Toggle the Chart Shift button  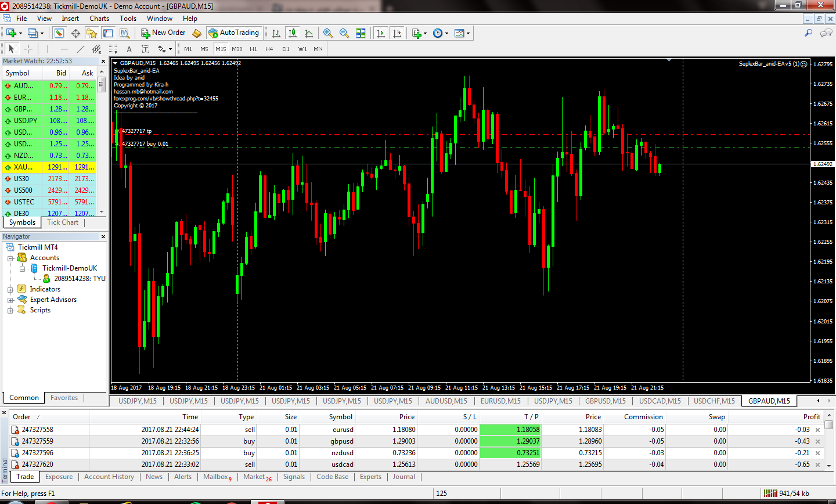click(397, 33)
